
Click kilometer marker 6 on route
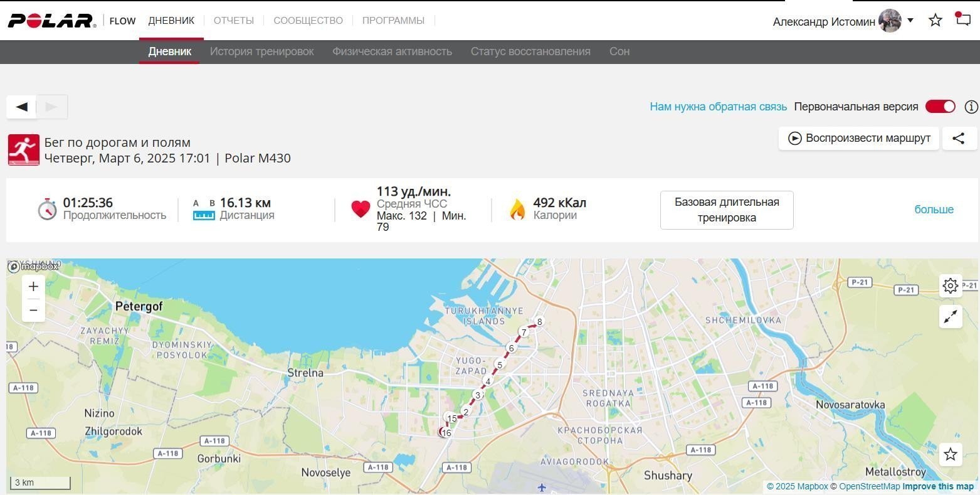(512, 348)
